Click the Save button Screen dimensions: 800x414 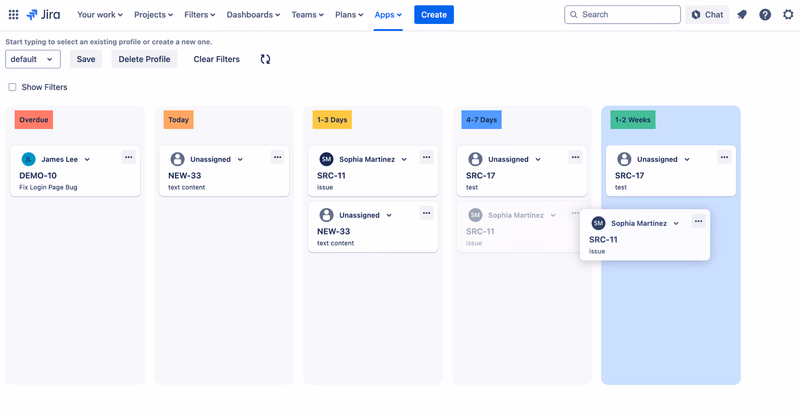[86, 59]
